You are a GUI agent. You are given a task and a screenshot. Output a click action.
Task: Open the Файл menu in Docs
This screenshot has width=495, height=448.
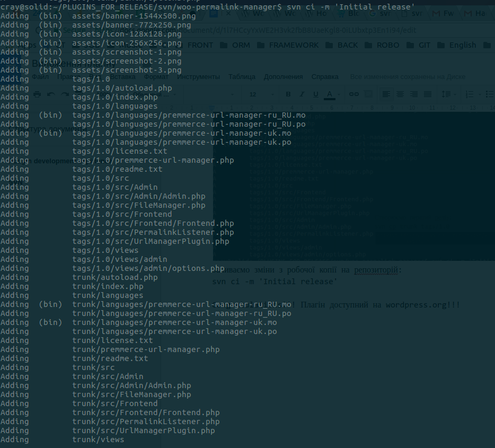40,77
